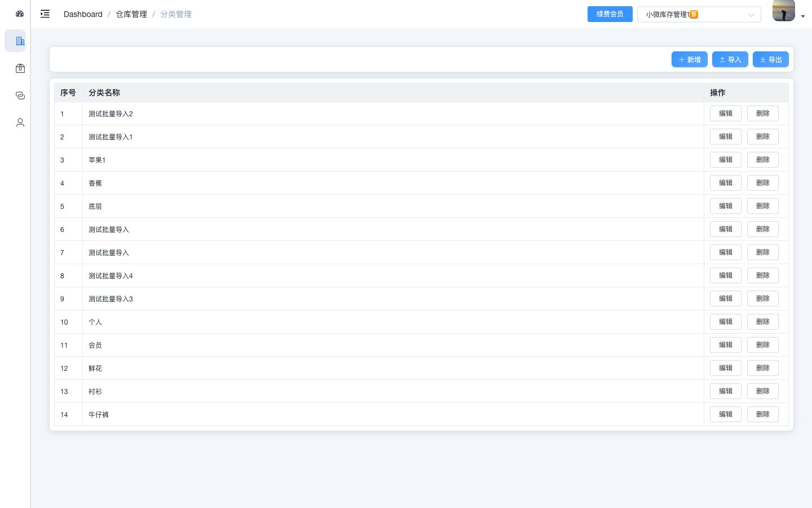This screenshot has height=508, width=812.
Task: Delete the 衬衫 category
Action: click(x=763, y=391)
